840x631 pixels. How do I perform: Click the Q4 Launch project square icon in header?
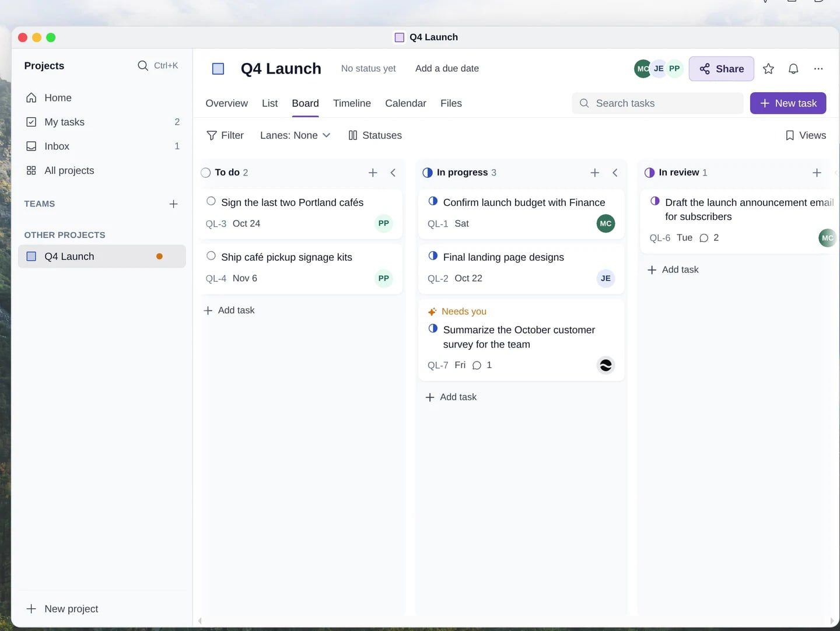pos(218,69)
